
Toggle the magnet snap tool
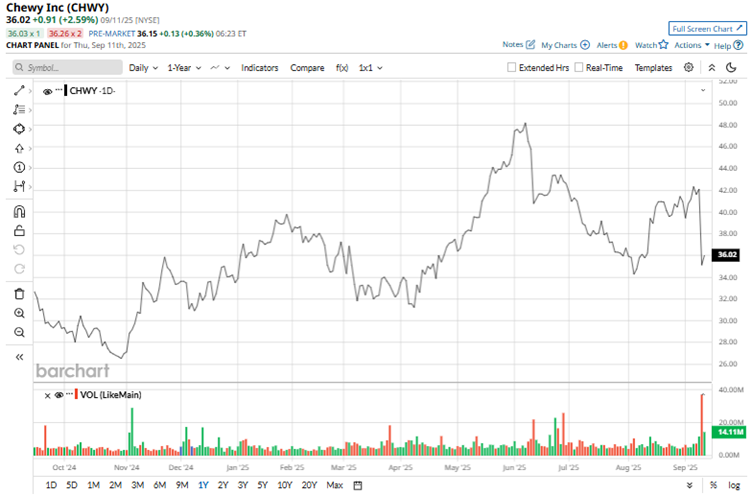tap(19, 212)
